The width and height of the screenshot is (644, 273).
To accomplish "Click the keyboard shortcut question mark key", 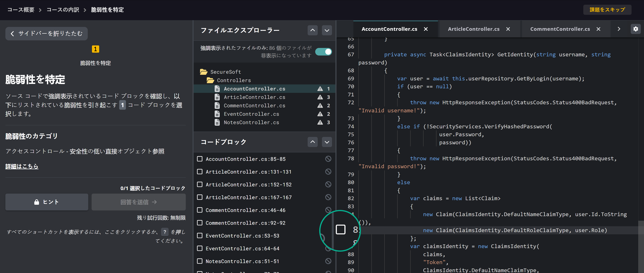I will tap(165, 232).
